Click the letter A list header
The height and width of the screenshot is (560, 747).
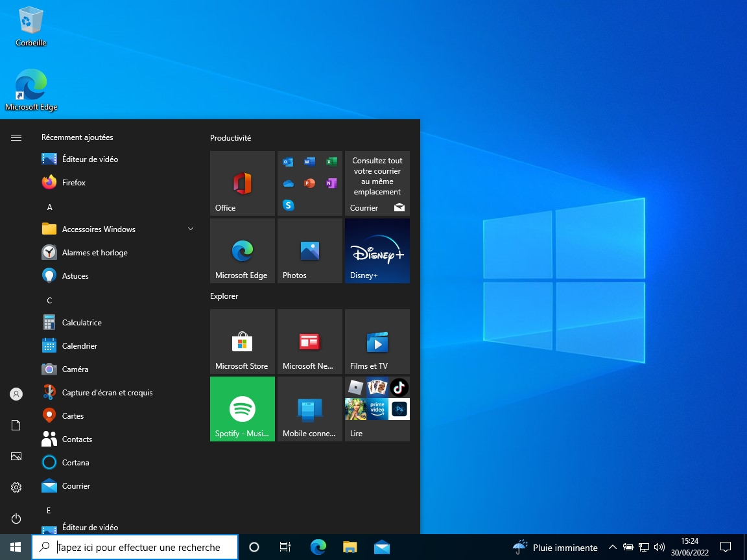tap(49, 207)
